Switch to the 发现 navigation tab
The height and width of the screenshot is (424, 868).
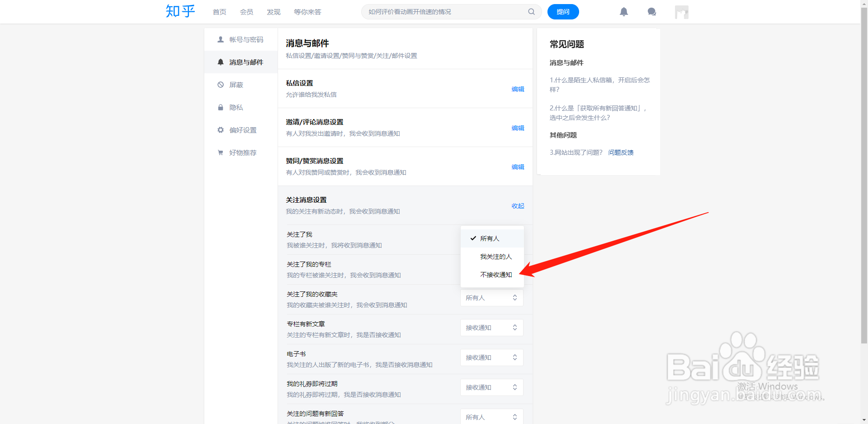273,12
